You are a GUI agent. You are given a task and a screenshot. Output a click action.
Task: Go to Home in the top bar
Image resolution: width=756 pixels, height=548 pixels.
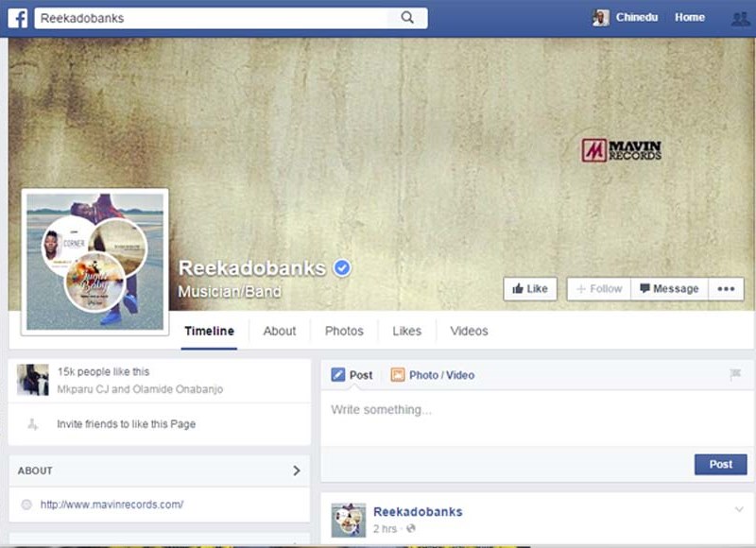pos(690,17)
